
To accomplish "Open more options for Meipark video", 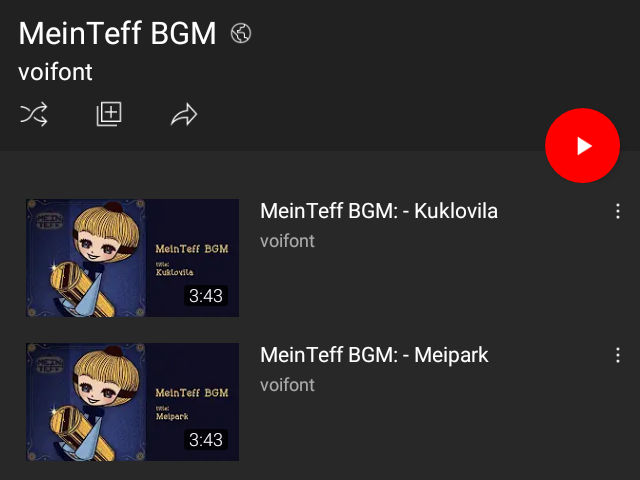I will click(x=618, y=355).
